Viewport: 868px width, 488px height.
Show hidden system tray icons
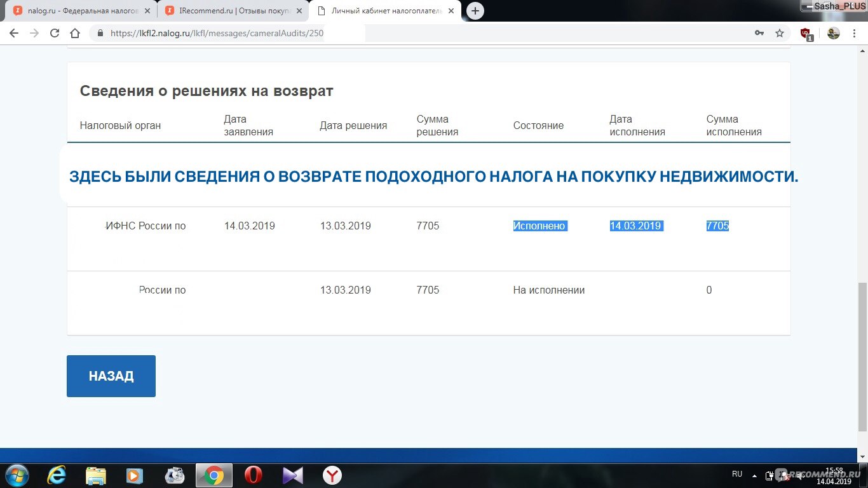tap(754, 475)
